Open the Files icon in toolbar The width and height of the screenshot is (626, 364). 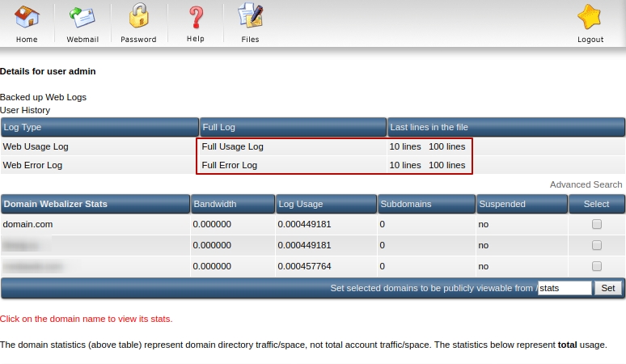point(250,18)
